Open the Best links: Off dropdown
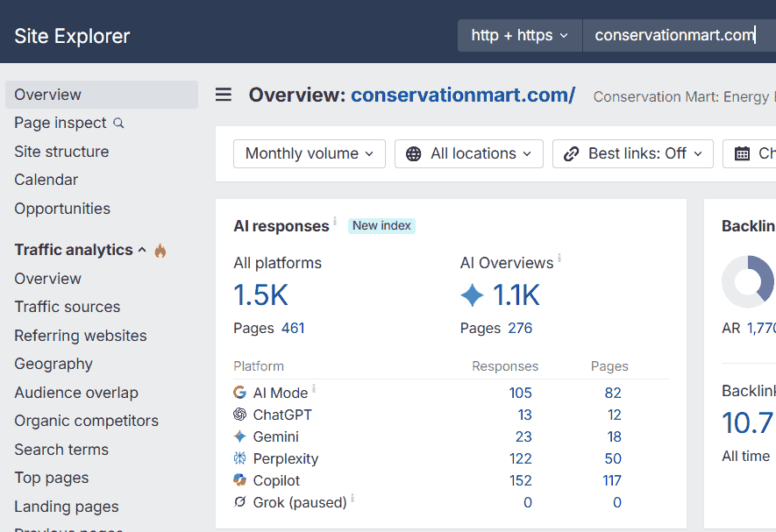The width and height of the screenshot is (776, 532). point(632,154)
